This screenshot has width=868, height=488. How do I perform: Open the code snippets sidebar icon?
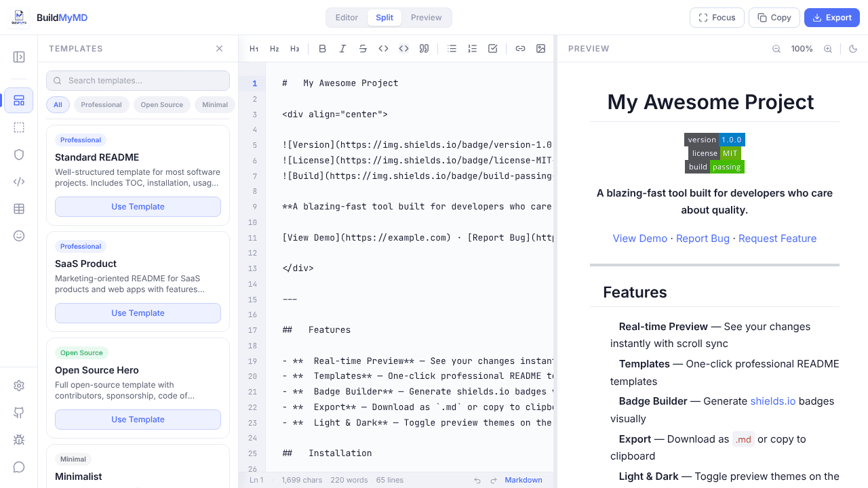point(19,182)
